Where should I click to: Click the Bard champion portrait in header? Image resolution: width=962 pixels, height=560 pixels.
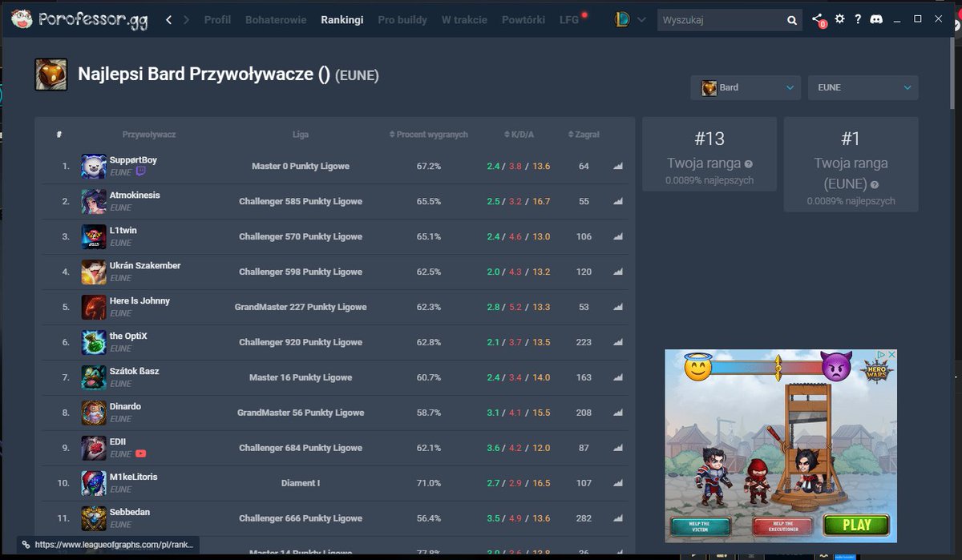point(51,75)
